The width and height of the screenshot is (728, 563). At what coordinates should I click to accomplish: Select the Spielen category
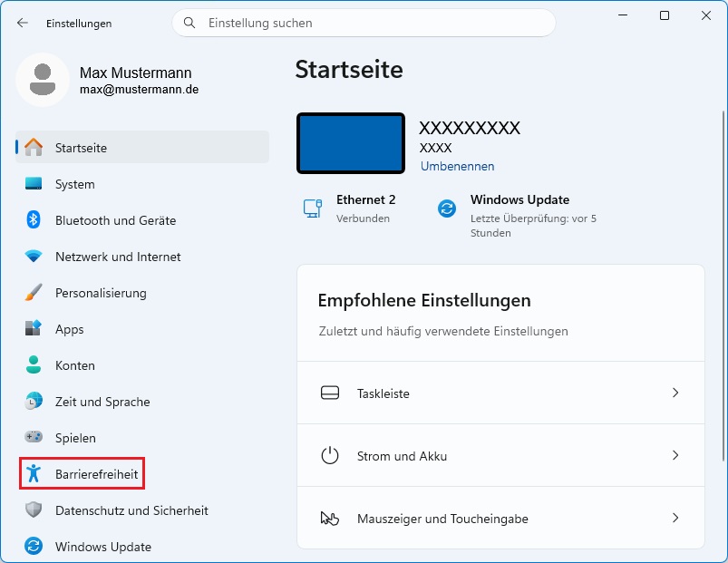(142, 437)
